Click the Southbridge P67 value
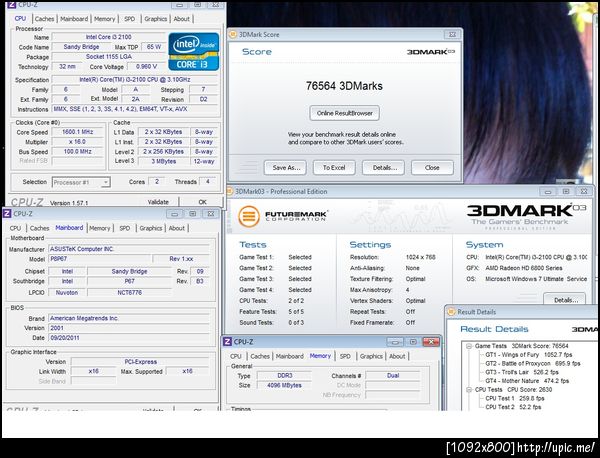The width and height of the screenshot is (600, 458). click(x=129, y=281)
